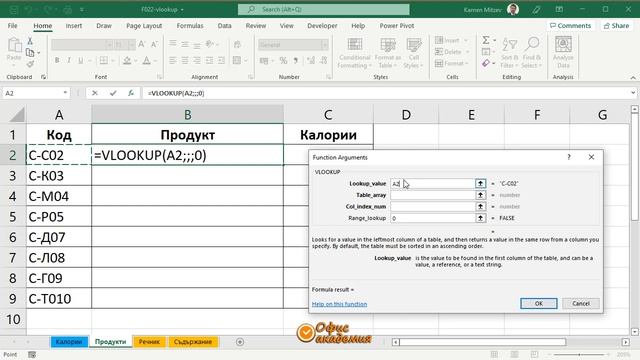Switch to the Insert ribbon tab
This screenshot has width=640, height=360.
point(74,26)
